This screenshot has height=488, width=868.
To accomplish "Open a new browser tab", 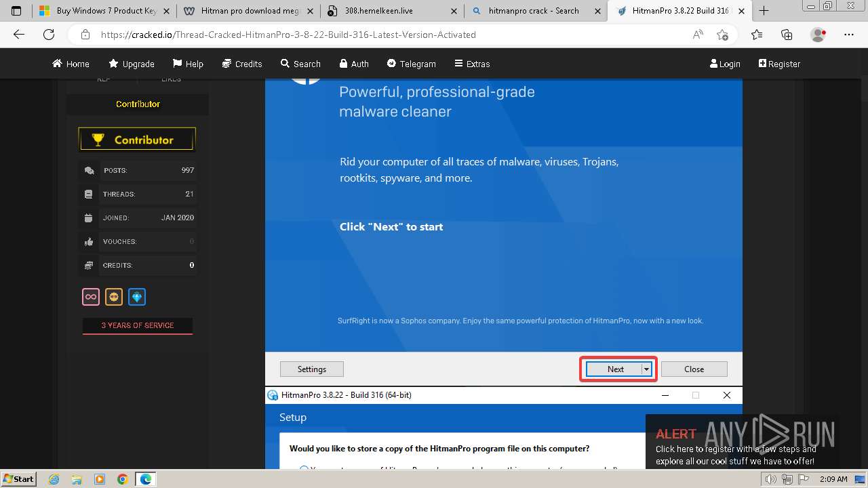I will click(764, 10).
